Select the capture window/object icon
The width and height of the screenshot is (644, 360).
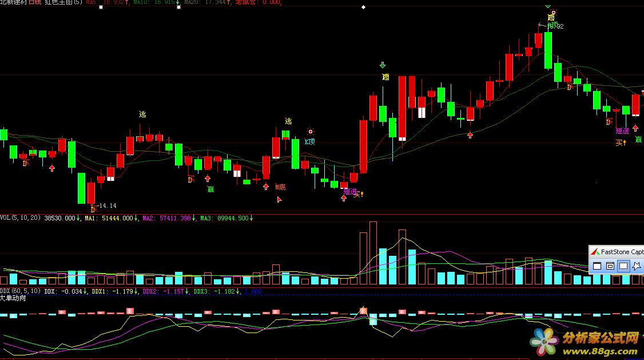click(610, 266)
